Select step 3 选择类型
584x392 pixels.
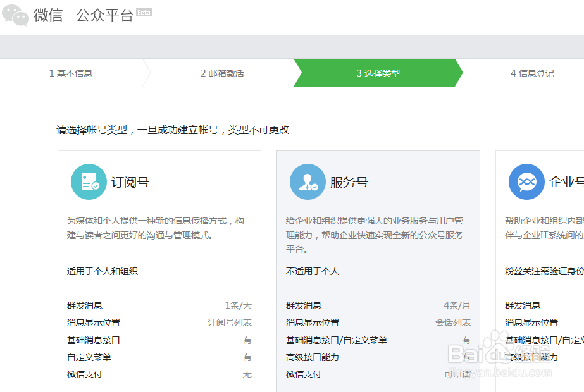[378, 73]
